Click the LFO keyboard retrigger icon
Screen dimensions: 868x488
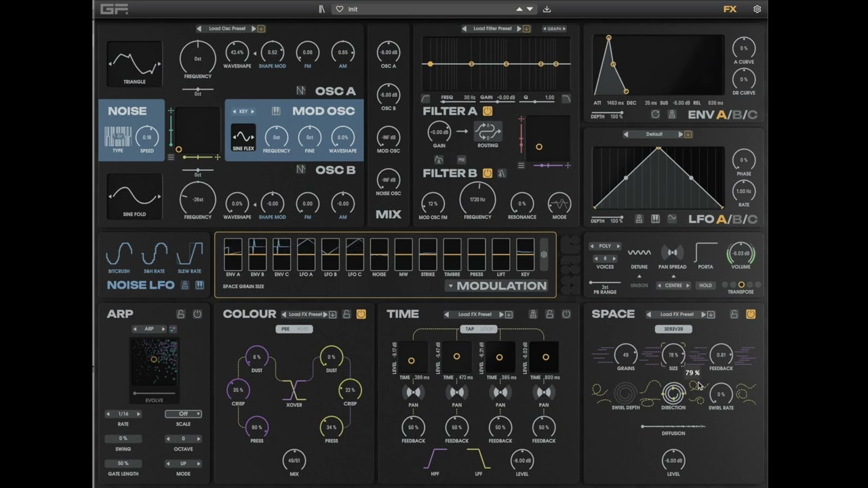click(x=655, y=219)
